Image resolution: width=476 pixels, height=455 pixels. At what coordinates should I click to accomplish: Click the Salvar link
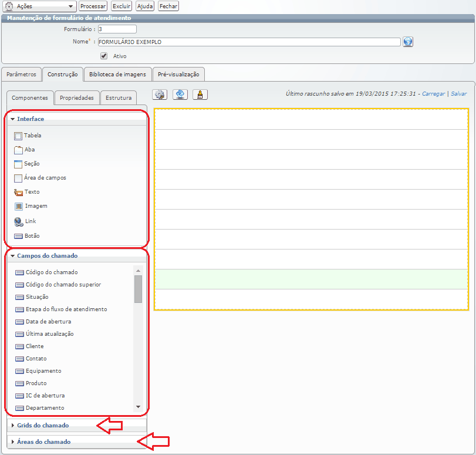tap(459, 93)
